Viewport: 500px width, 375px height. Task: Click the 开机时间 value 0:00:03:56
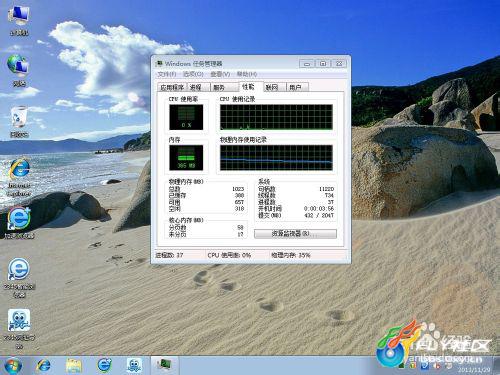(319, 209)
